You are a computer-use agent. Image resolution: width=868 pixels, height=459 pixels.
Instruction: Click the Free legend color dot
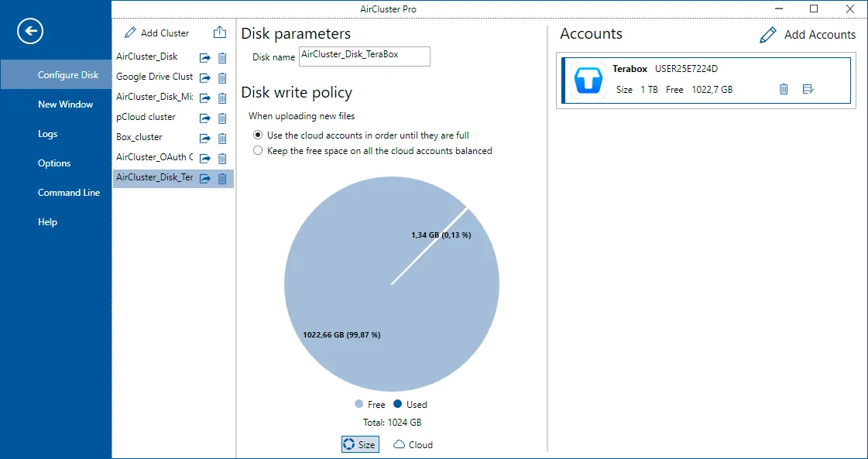pyautogui.click(x=359, y=404)
